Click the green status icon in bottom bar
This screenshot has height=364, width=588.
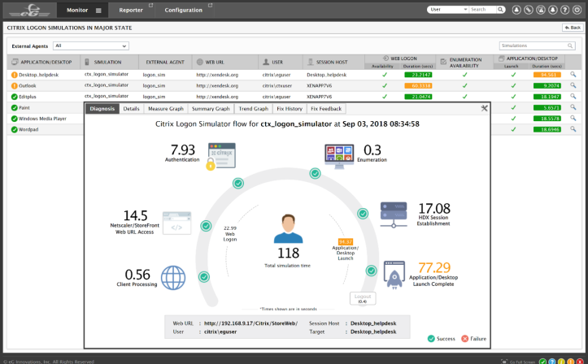coord(542,362)
